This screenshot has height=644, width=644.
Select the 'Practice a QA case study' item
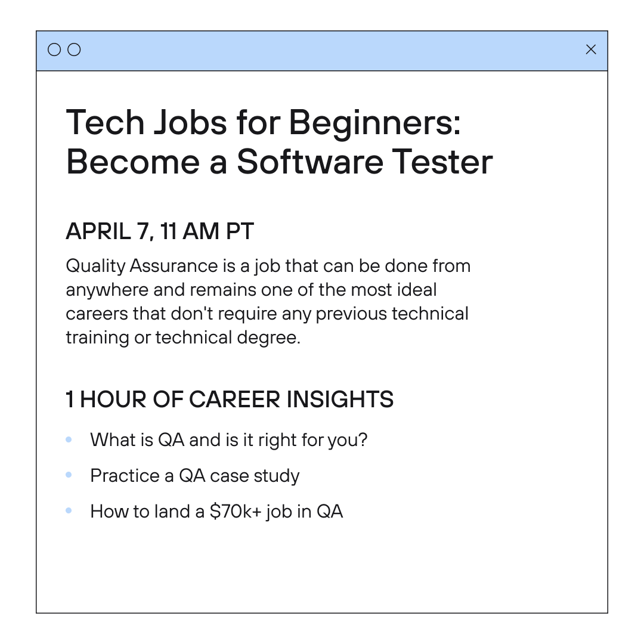click(194, 476)
